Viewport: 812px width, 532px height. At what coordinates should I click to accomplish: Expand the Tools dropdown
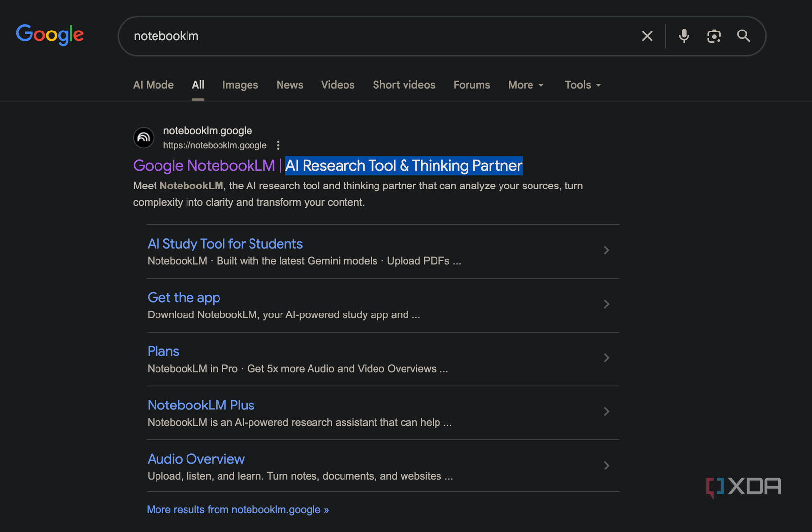582,85
